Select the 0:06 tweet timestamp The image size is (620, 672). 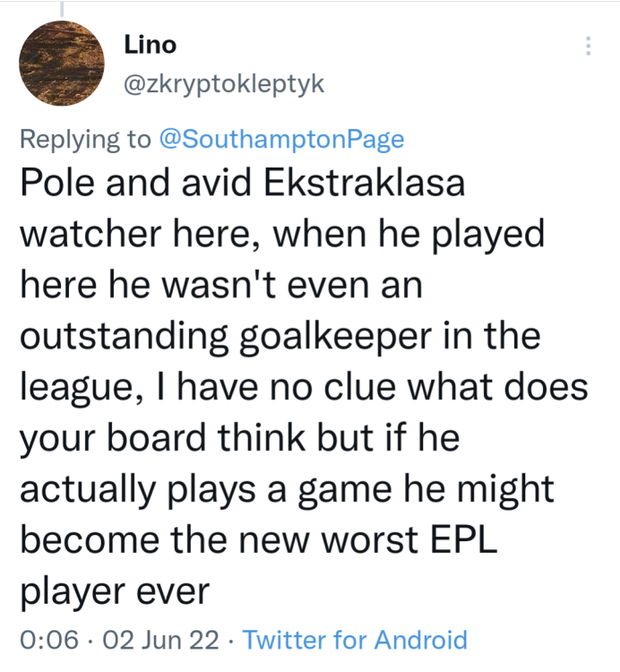tap(47, 640)
